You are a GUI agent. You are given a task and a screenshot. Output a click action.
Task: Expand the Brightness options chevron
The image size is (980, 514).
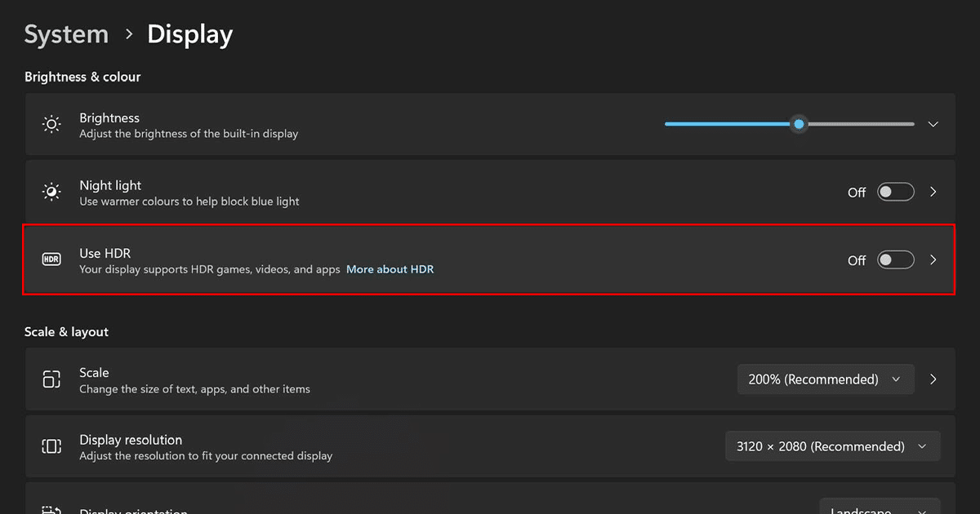pyautogui.click(x=933, y=125)
